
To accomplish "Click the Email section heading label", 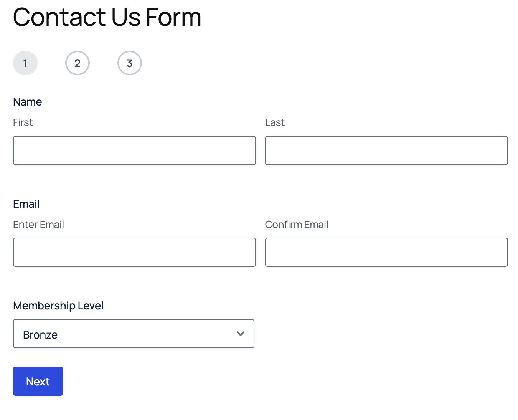I will point(26,204).
